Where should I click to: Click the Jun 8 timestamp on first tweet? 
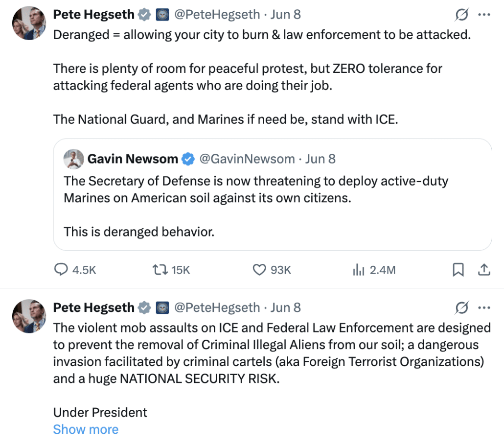point(286,15)
